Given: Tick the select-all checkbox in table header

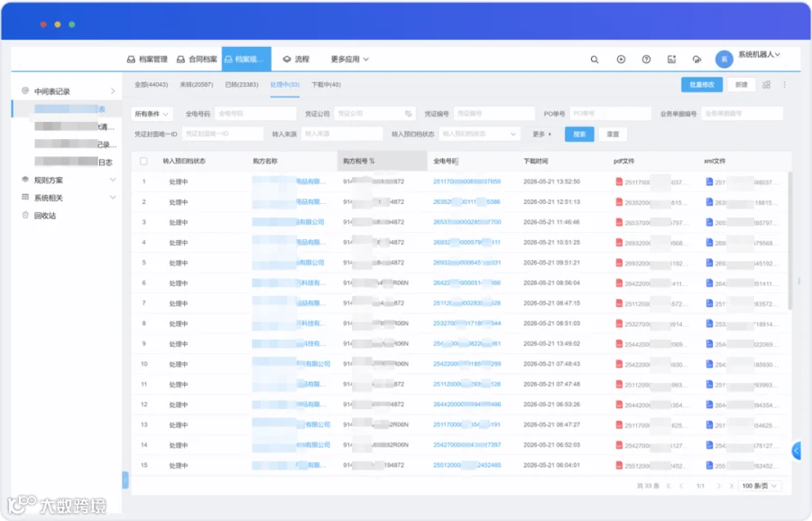Looking at the screenshot, I should [143, 162].
